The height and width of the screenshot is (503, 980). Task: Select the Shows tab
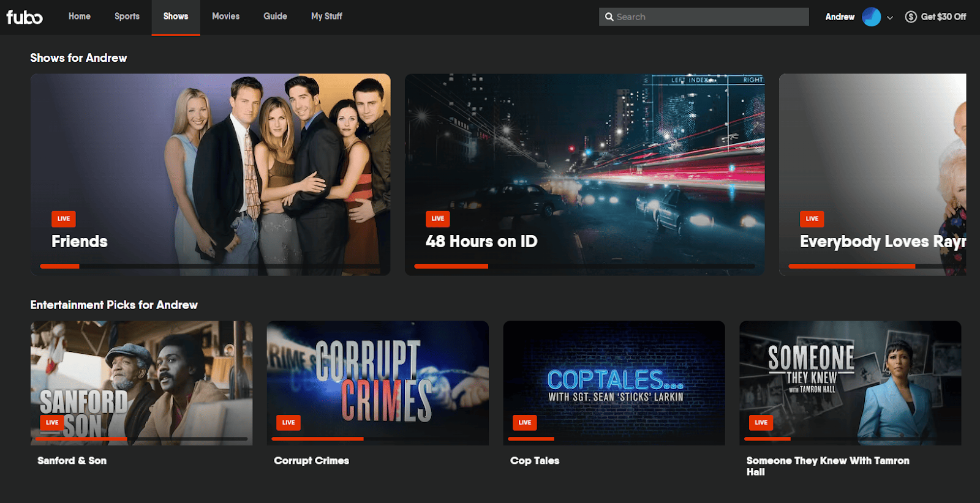tap(176, 17)
